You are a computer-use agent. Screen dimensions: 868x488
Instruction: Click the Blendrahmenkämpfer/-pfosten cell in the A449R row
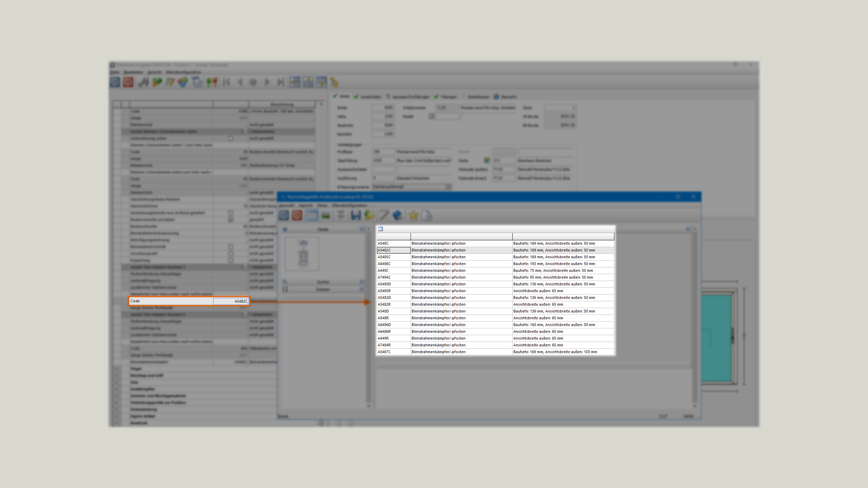pyautogui.click(x=462, y=338)
